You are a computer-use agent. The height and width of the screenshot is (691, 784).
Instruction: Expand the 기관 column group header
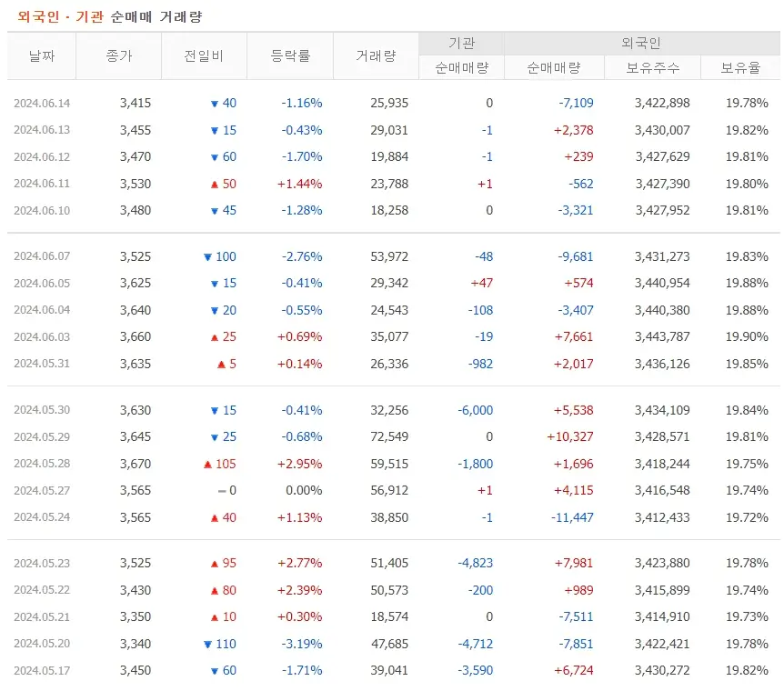459,43
